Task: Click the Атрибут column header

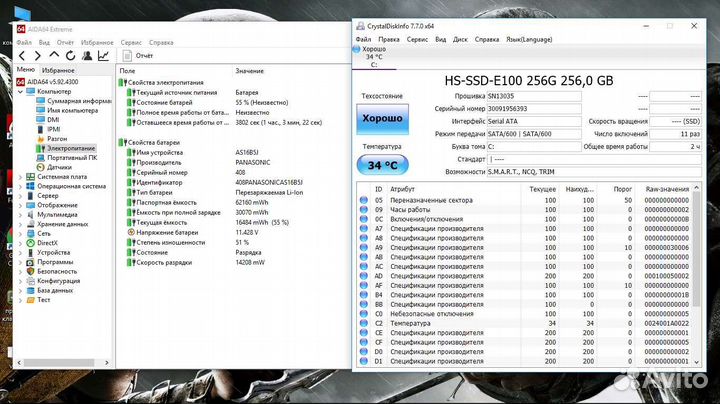Action: point(402,189)
